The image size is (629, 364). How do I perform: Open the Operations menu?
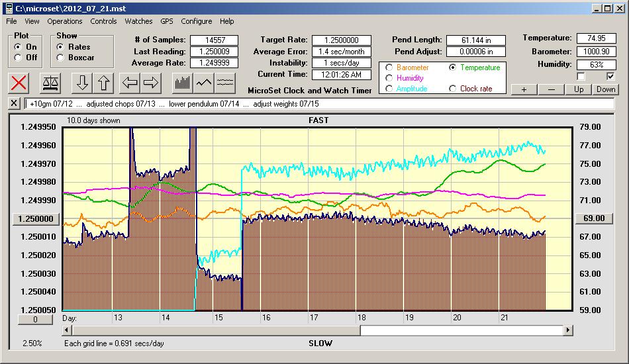[65, 21]
